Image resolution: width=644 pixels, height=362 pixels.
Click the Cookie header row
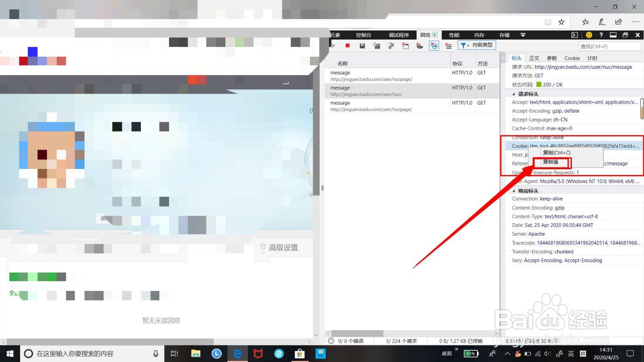click(x=574, y=146)
